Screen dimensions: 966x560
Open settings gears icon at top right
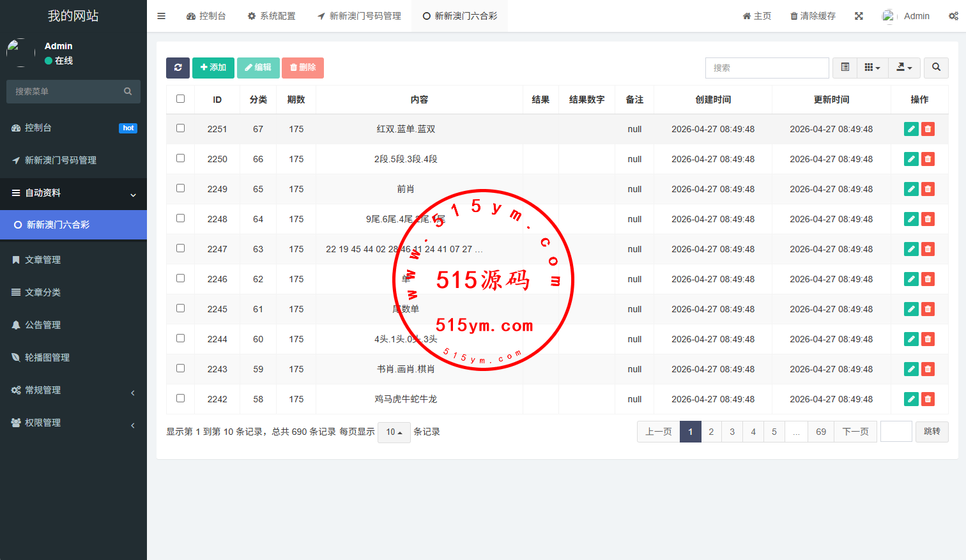click(953, 16)
